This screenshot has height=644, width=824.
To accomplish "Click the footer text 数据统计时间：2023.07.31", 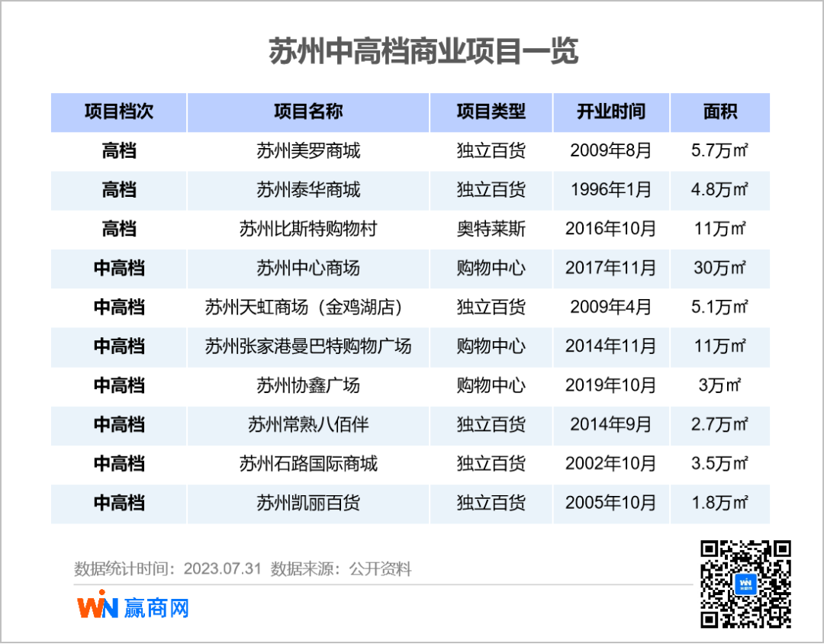I will [x=168, y=568].
